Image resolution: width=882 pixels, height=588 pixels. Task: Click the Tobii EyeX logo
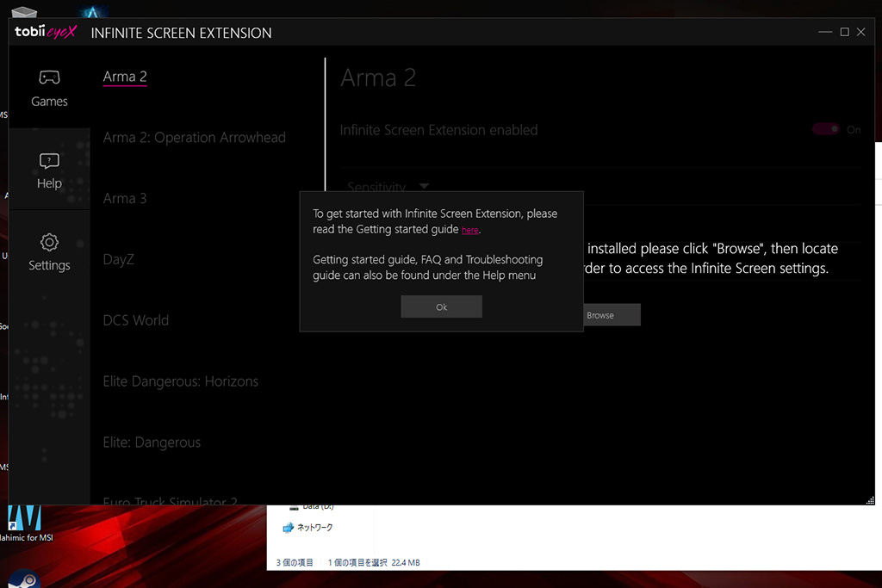tap(46, 32)
